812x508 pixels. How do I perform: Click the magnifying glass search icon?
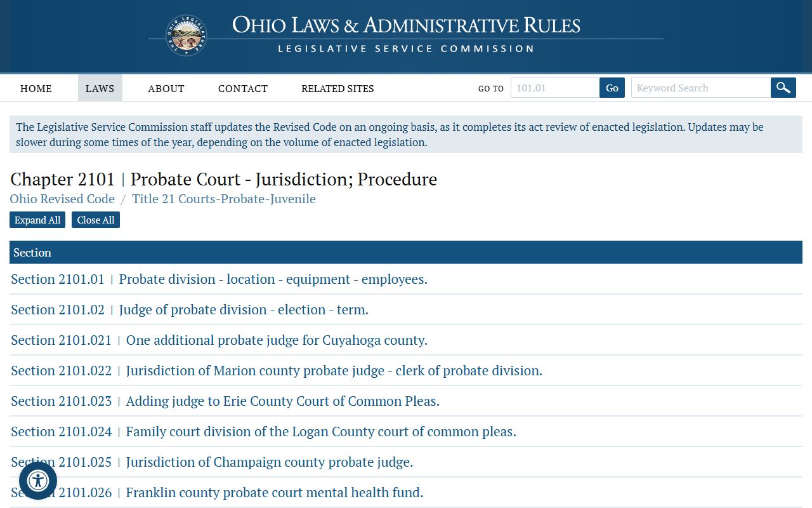tap(783, 88)
